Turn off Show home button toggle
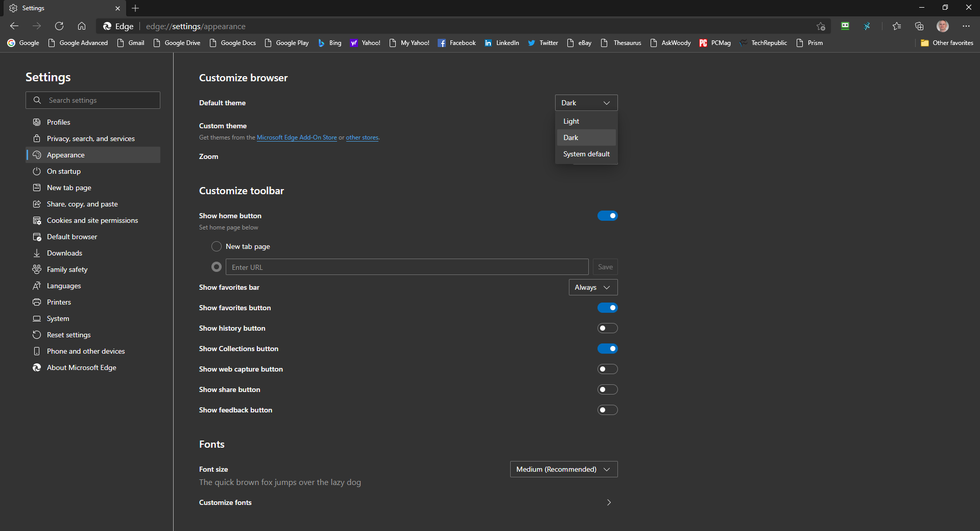The width and height of the screenshot is (980, 531). coord(607,216)
